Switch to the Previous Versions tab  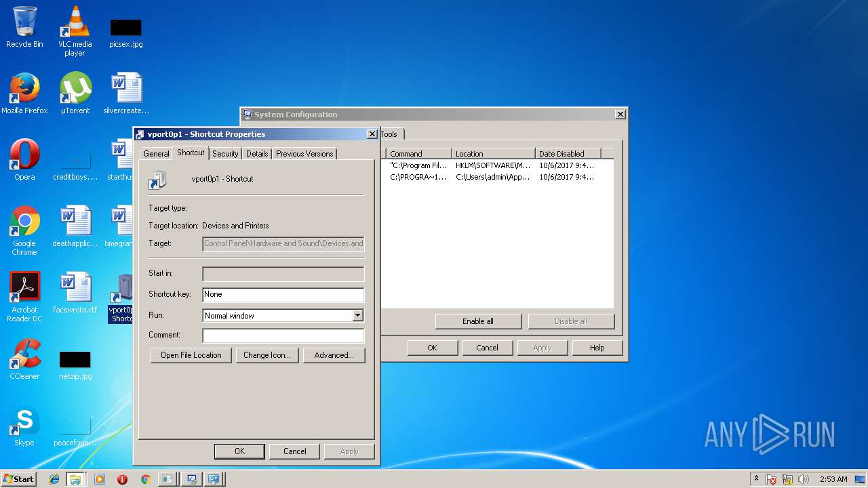[304, 154]
